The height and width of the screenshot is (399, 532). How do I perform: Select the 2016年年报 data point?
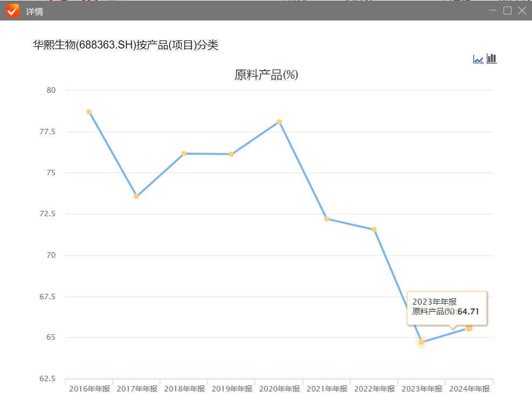[89, 112]
